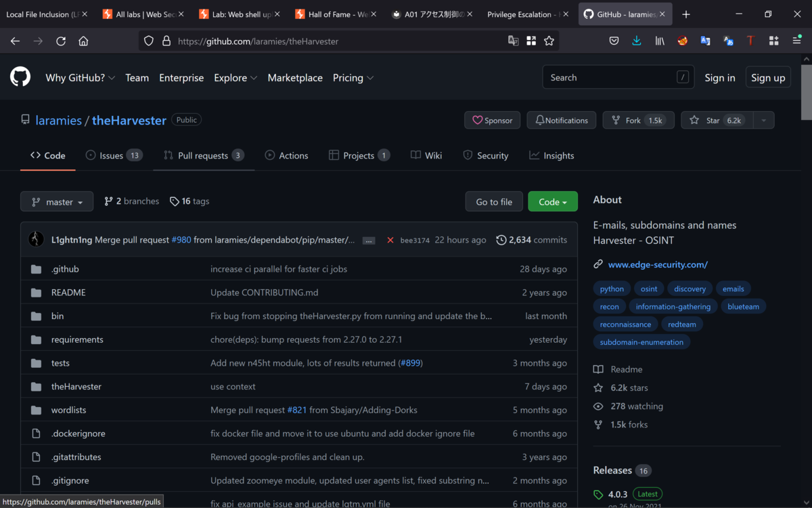Open the Firefox library icon

pyautogui.click(x=660, y=41)
